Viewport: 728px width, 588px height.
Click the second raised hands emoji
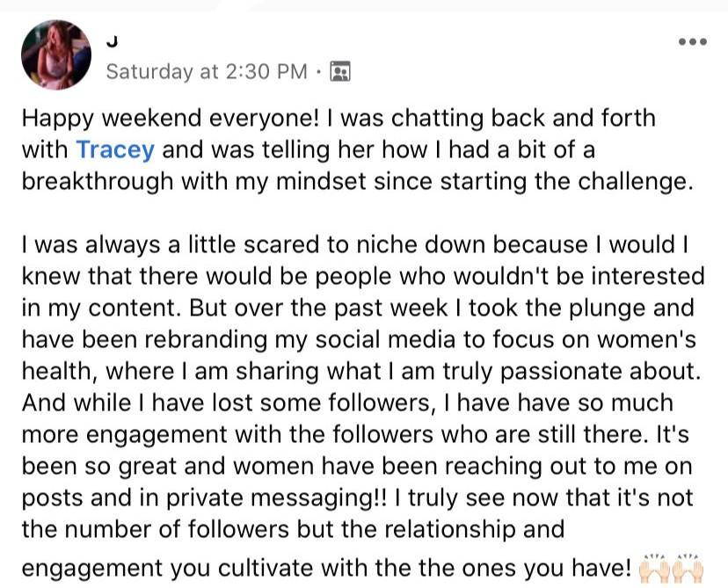689,570
